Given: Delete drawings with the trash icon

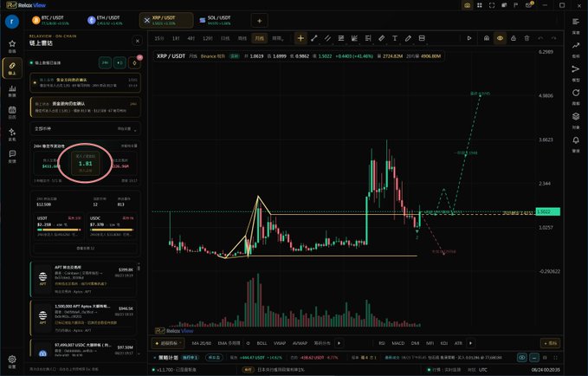Looking at the screenshot, I should (x=527, y=38).
